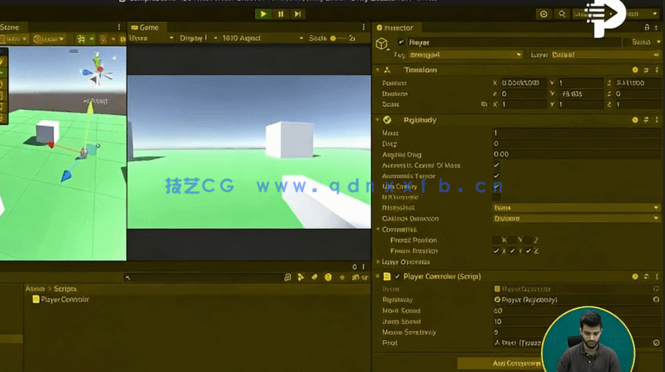Toggle the Player object active checkbox

[x=401, y=42]
